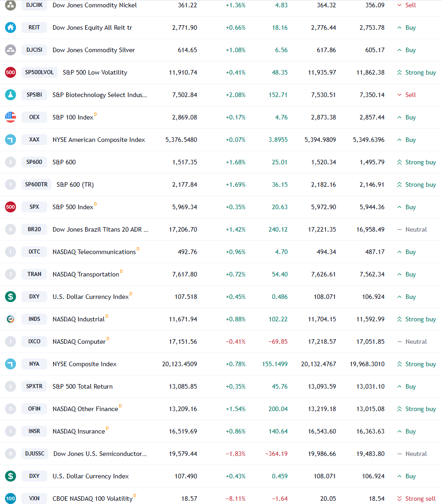Click the SPXTR grey letter icon
This screenshot has width=442, height=504.
pyautogui.click(x=11, y=386)
